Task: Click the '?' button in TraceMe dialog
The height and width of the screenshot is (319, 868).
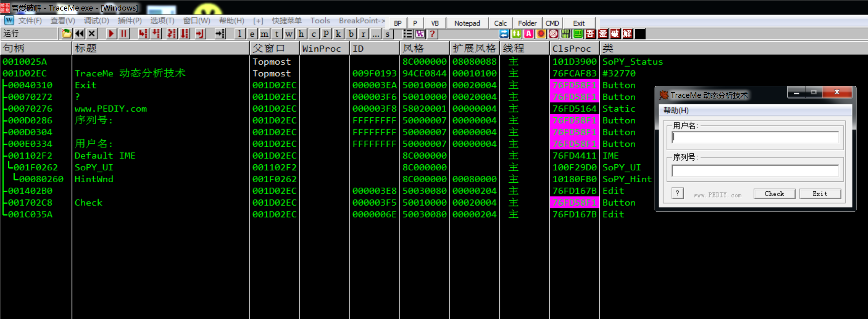Action: 677,194
